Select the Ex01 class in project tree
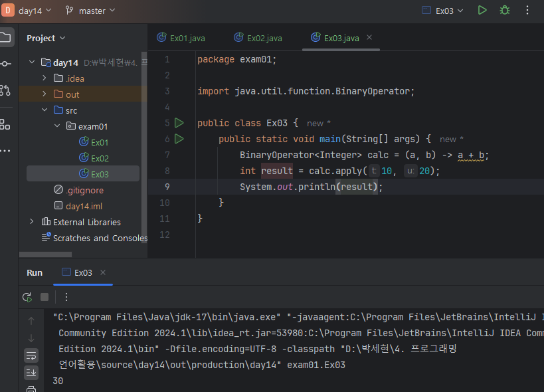544x392 pixels. point(100,142)
